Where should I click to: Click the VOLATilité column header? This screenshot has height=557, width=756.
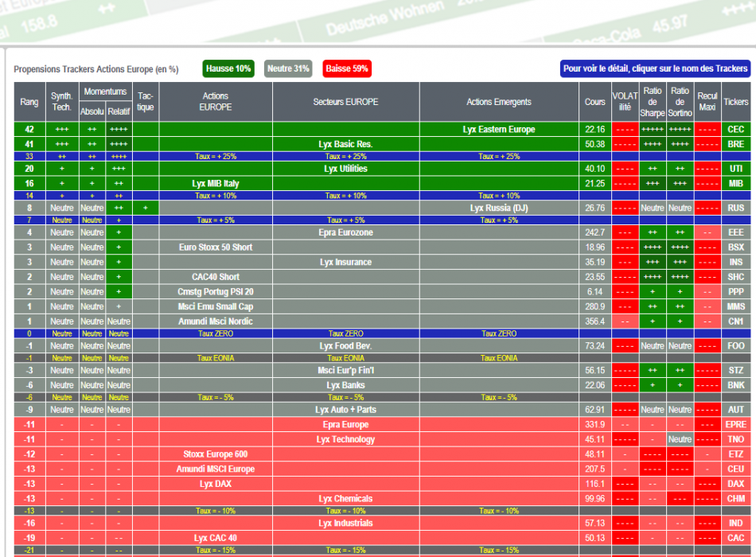[625, 102]
